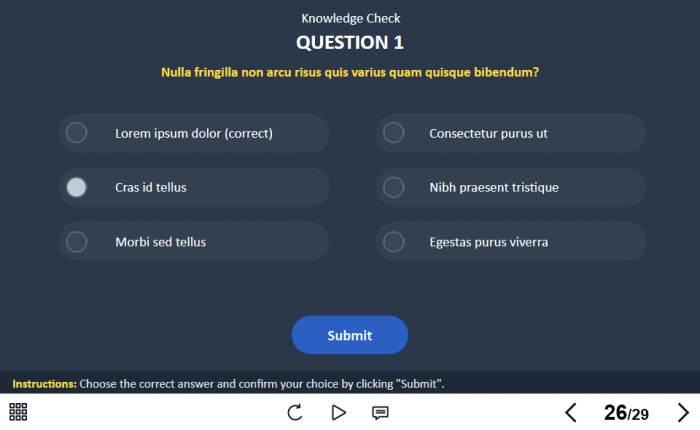
Task: Go to the previous slide arrow
Action: pyautogui.click(x=571, y=412)
